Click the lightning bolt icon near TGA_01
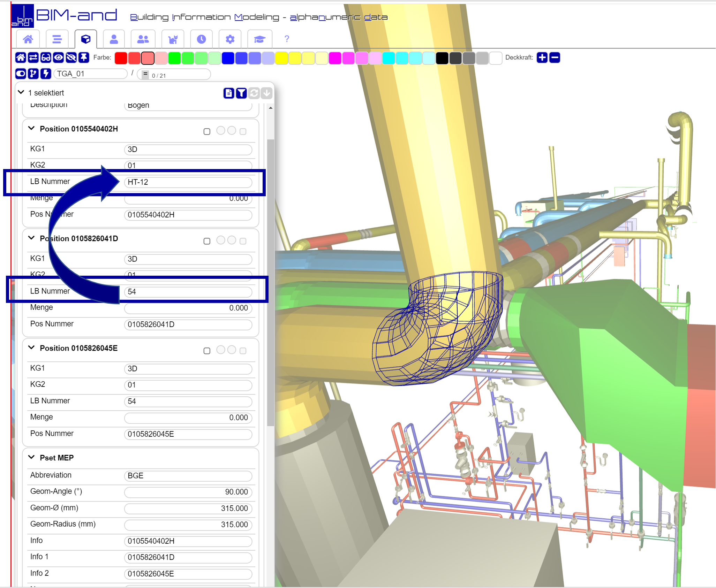Image resolution: width=716 pixels, height=588 pixels. (46, 74)
